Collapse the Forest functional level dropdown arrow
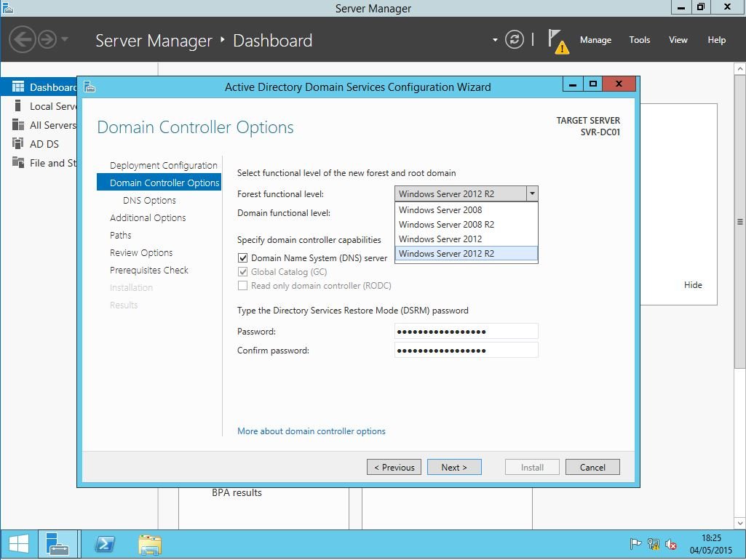 click(x=532, y=194)
